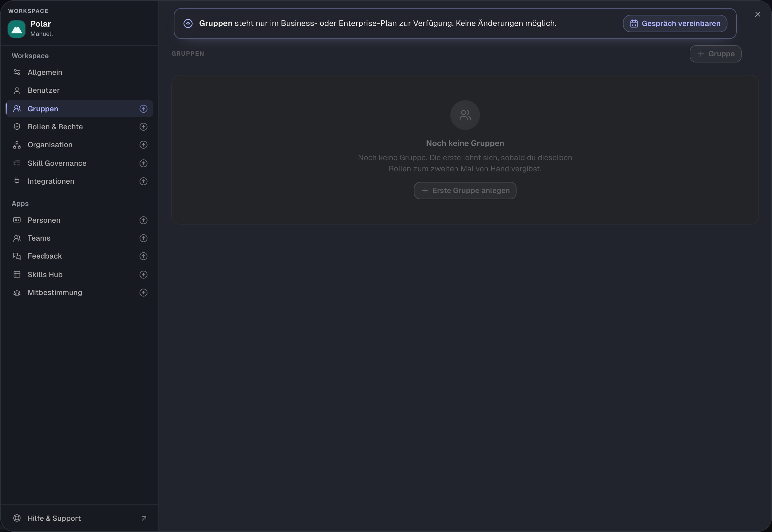The width and height of the screenshot is (772, 532).
Task: Open Hilfe & Support link
Action: (x=79, y=518)
